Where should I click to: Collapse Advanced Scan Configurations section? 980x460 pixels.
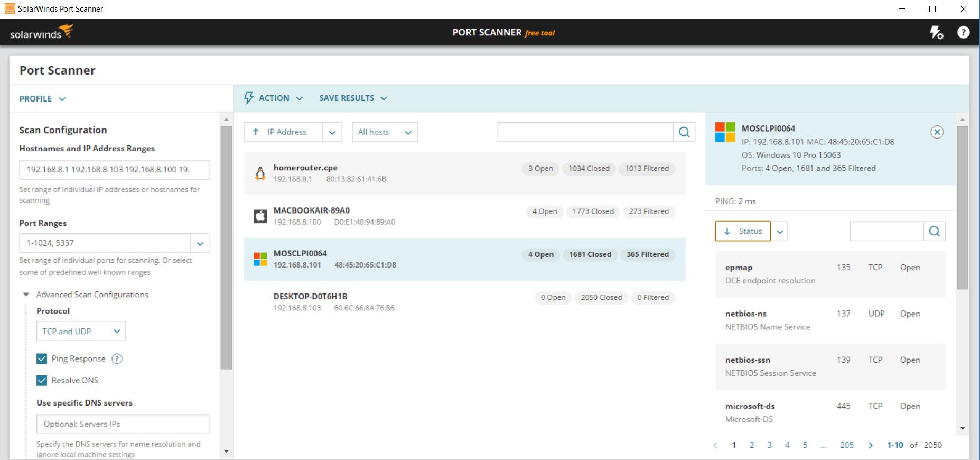point(26,295)
